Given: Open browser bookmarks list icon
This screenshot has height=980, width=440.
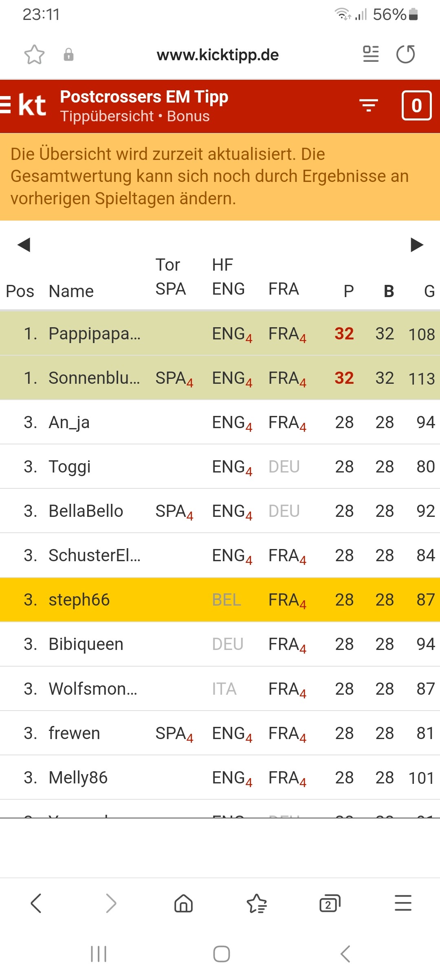Looking at the screenshot, I should pos(257,903).
